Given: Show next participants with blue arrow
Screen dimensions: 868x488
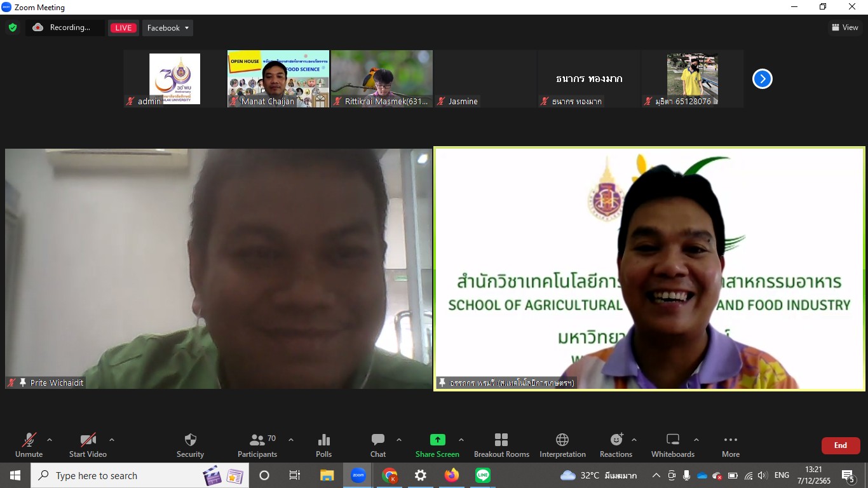Looking at the screenshot, I should pyautogui.click(x=762, y=79).
